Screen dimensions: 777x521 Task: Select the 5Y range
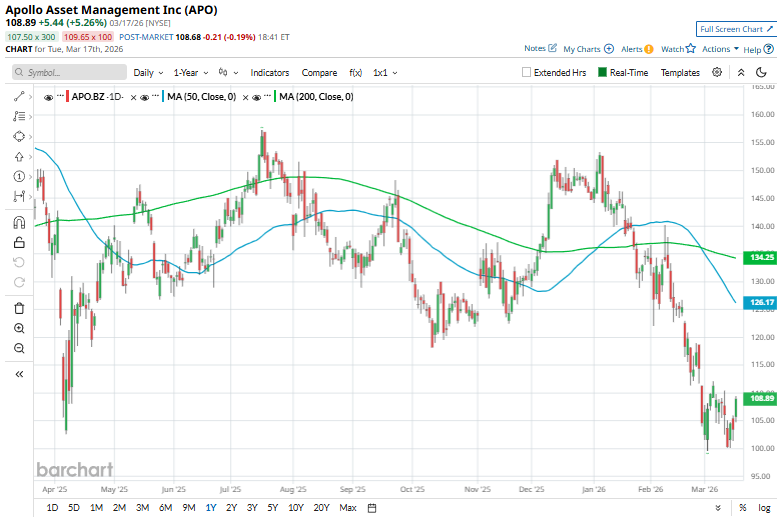[273, 508]
